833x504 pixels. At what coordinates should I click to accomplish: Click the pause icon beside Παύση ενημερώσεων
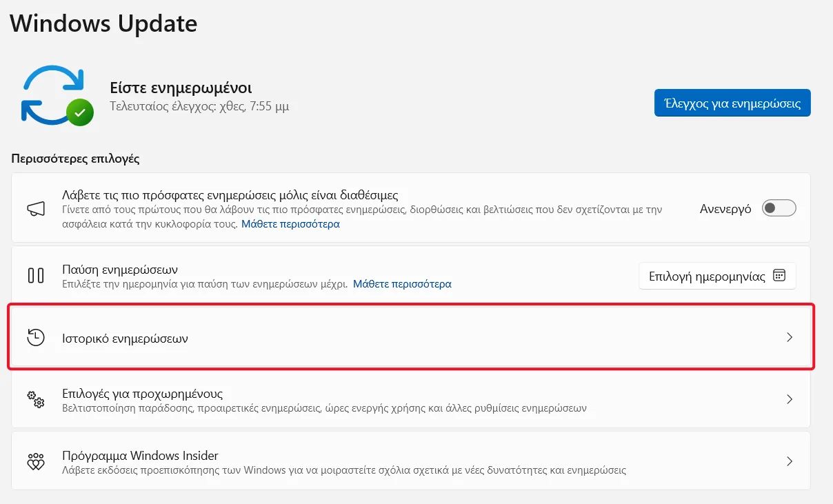[36, 276]
